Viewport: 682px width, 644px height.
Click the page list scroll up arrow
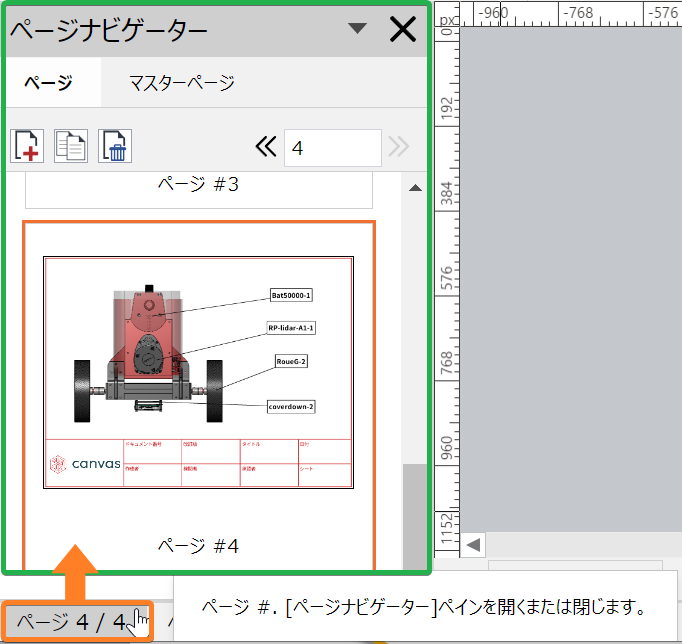(x=415, y=188)
